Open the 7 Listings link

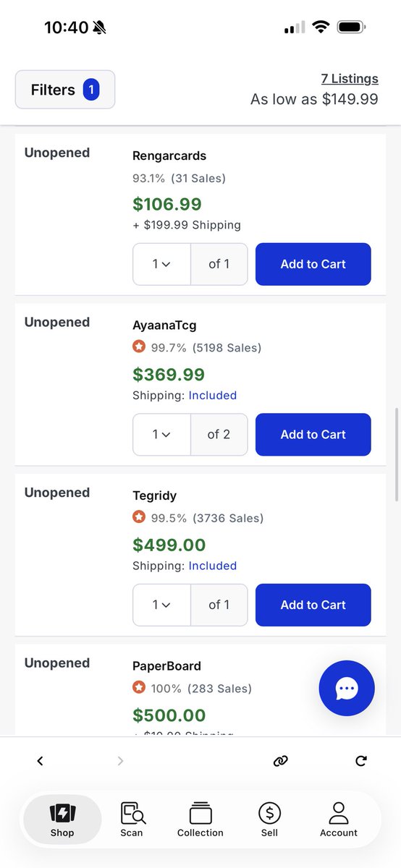(x=350, y=78)
